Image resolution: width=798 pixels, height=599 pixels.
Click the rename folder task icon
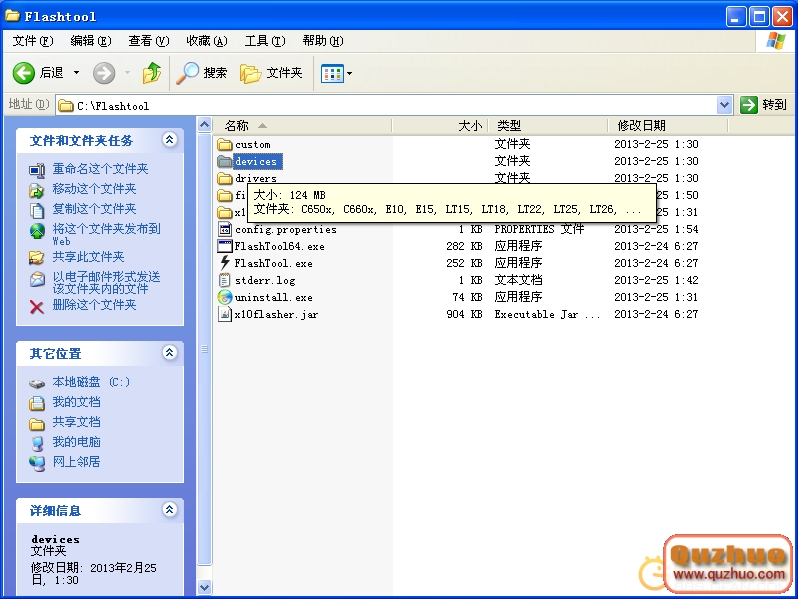tap(37, 170)
